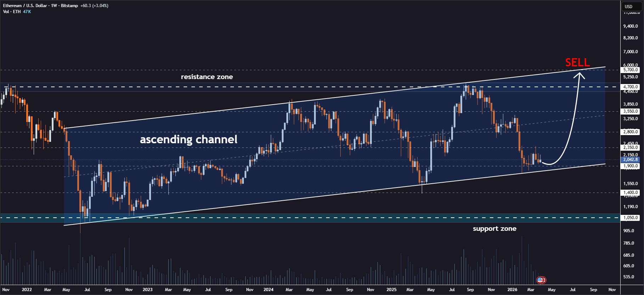Click the US flag economic event icon
The height and width of the screenshot is (295, 644).
pos(540,280)
